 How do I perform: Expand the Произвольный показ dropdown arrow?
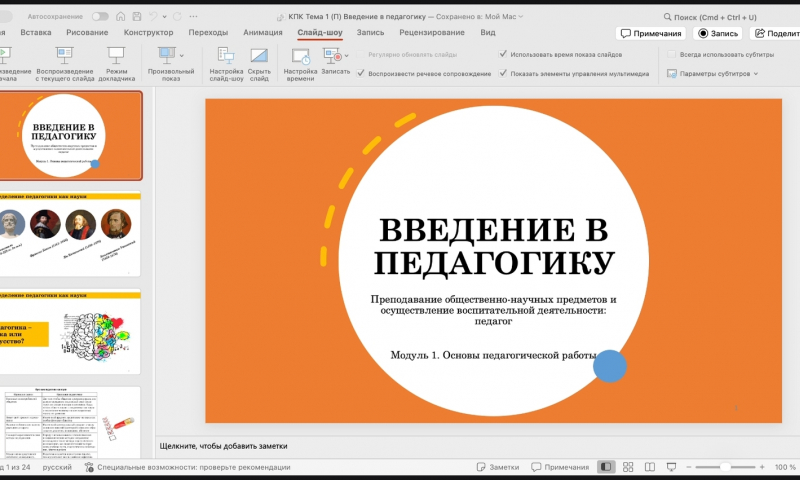pos(182,56)
